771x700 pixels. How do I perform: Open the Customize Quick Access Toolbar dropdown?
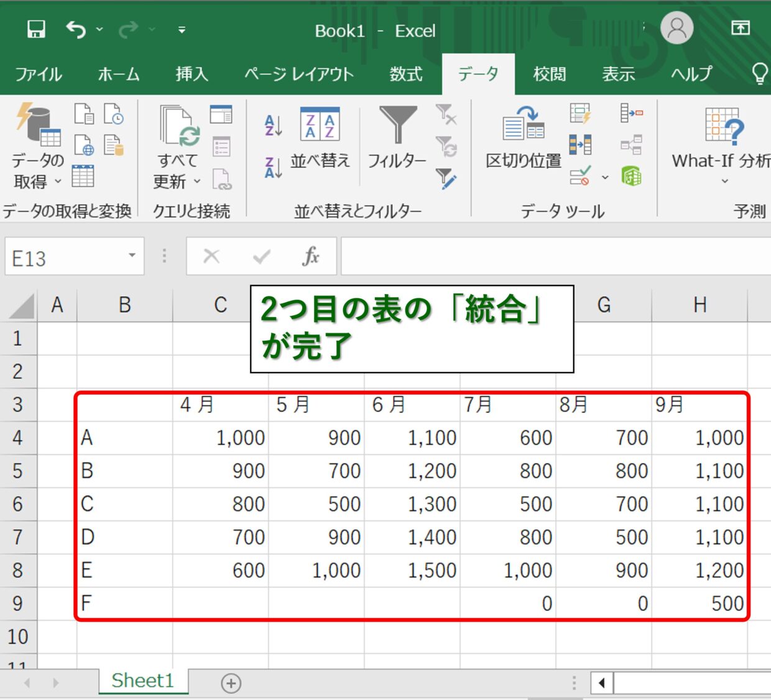pyautogui.click(x=182, y=29)
